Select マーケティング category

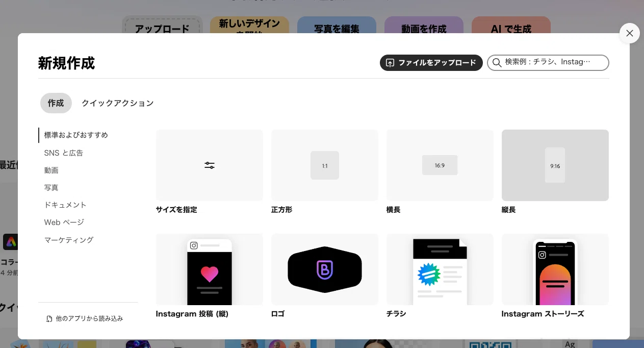pyautogui.click(x=69, y=240)
